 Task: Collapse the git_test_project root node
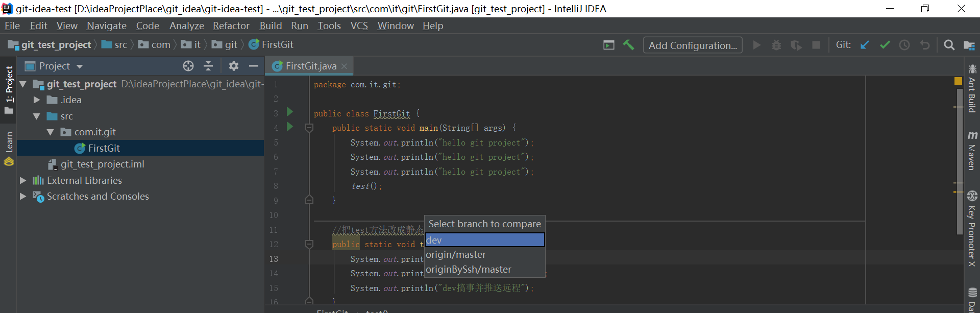click(x=23, y=84)
